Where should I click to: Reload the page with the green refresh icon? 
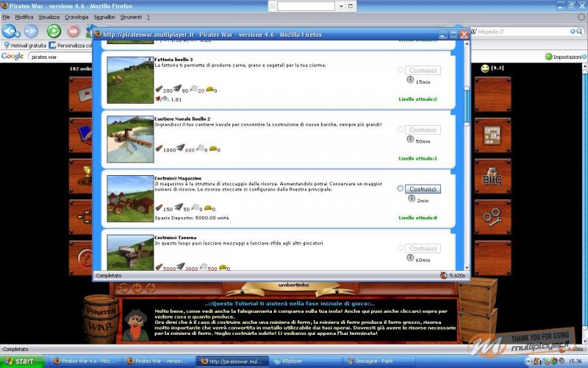click(54, 31)
